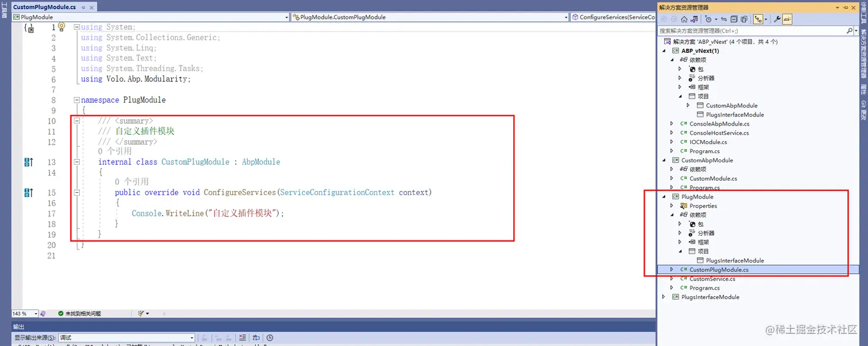Viewport: 868px width, 346px height.
Task: Click the AbpModule base class in code
Action: (x=261, y=162)
